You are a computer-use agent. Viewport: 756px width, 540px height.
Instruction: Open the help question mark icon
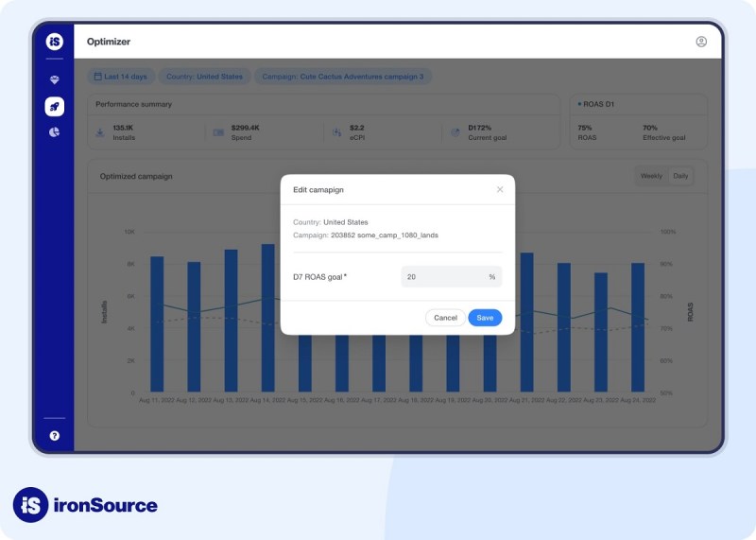pyautogui.click(x=55, y=436)
